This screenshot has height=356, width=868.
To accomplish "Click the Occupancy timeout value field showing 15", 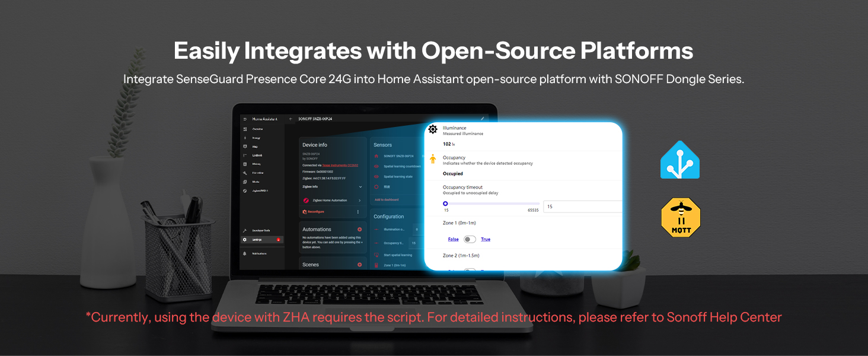I will [582, 206].
